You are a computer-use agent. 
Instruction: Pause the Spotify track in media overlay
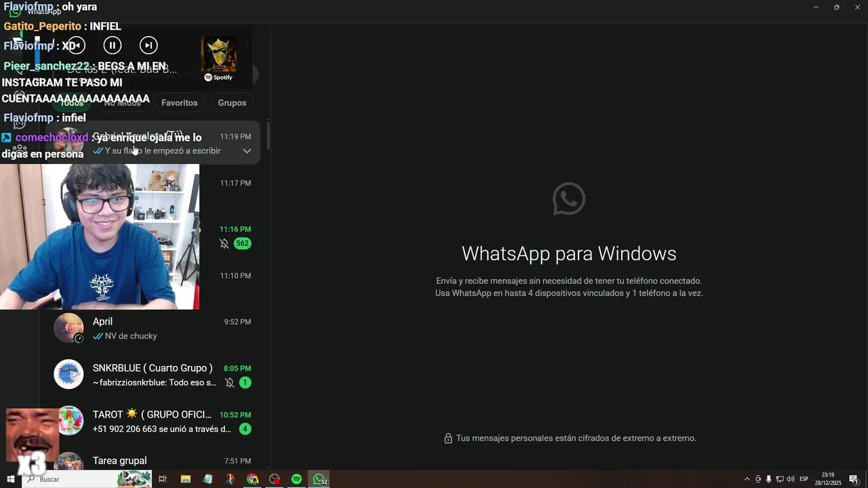pyautogui.click(x=113, y=45)
